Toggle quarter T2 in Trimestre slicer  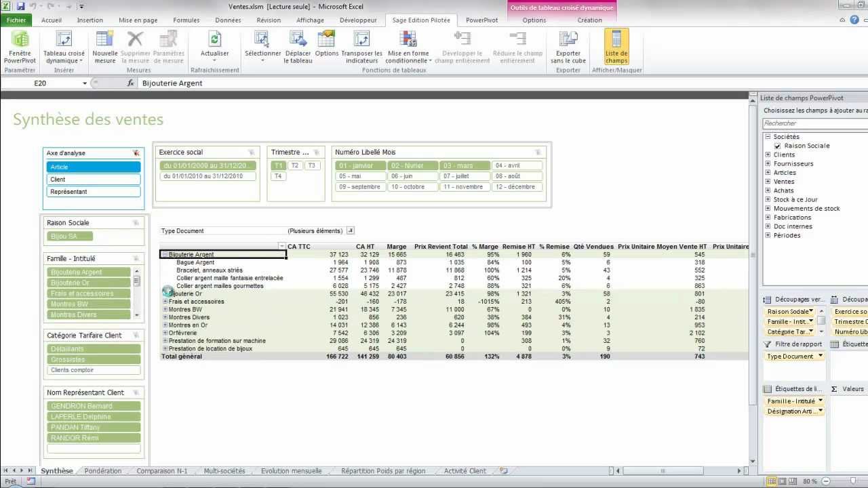(x=294, y=165)
